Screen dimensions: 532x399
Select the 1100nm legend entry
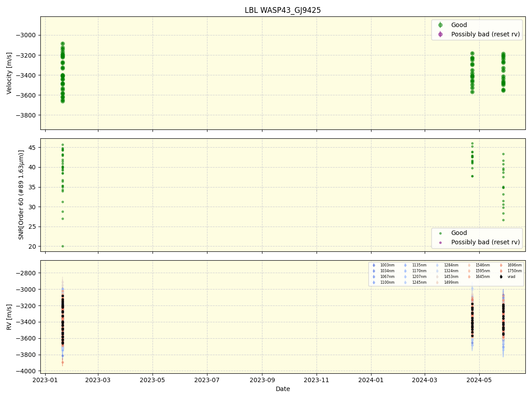click(387, 282)
